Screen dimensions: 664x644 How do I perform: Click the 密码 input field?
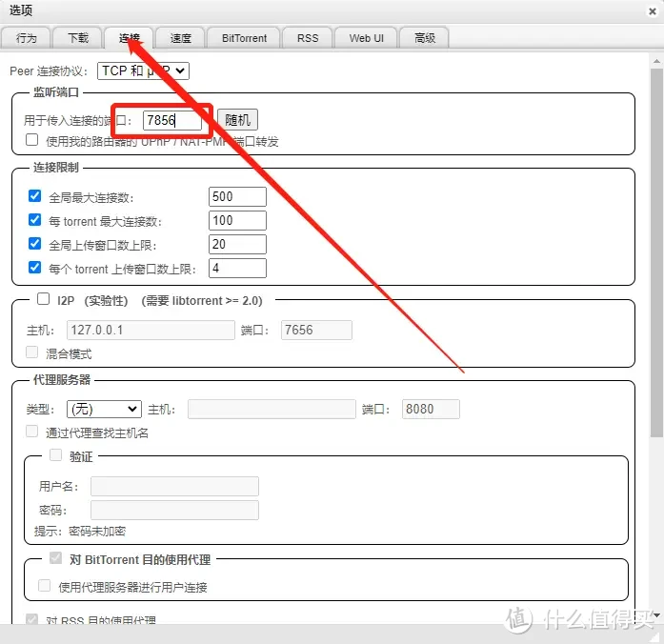[174, 511]
